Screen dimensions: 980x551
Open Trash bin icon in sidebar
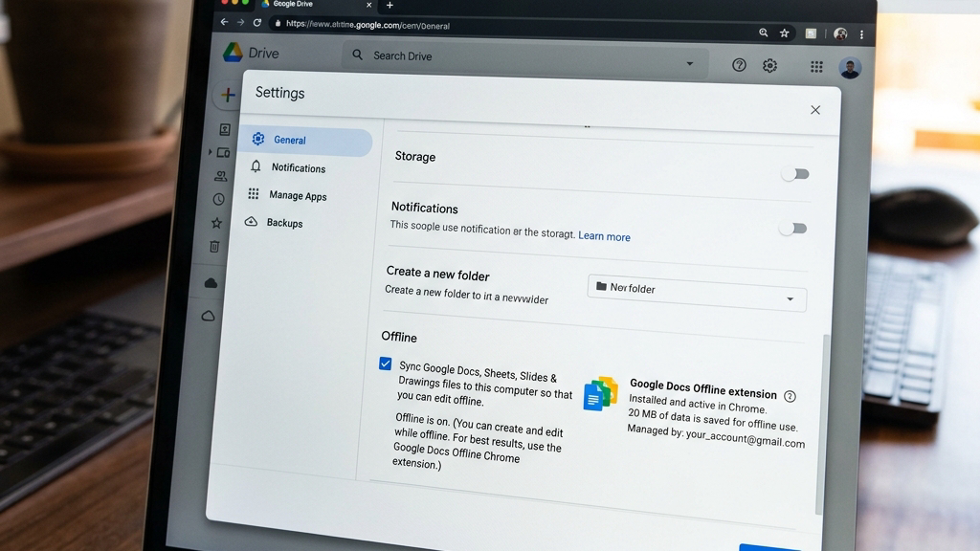pyautogui.click(x=214, y=246)
